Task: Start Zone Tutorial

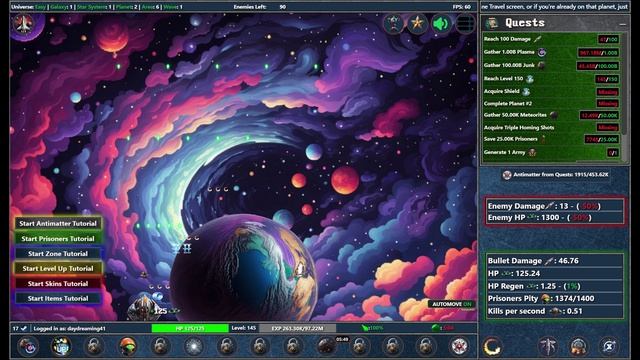Action: click(x=58, y=253)
